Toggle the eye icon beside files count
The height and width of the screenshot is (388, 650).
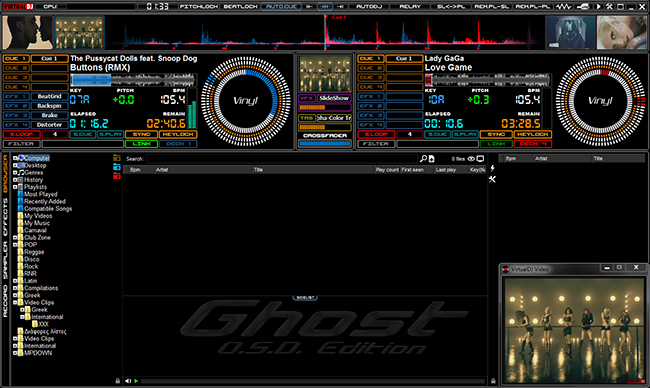[471, 159]
